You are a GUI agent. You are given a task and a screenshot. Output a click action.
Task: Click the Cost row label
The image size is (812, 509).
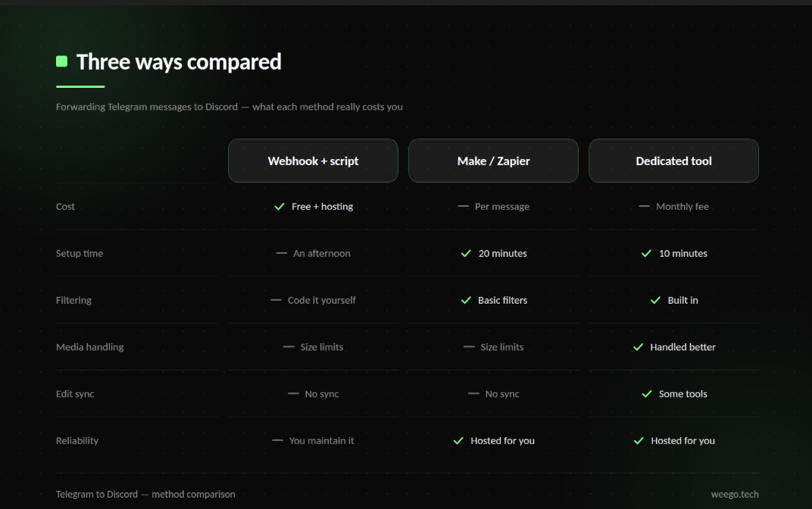(65, 206)
